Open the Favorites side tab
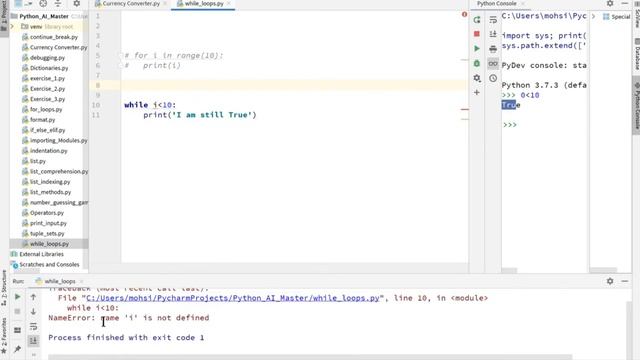 4,336
